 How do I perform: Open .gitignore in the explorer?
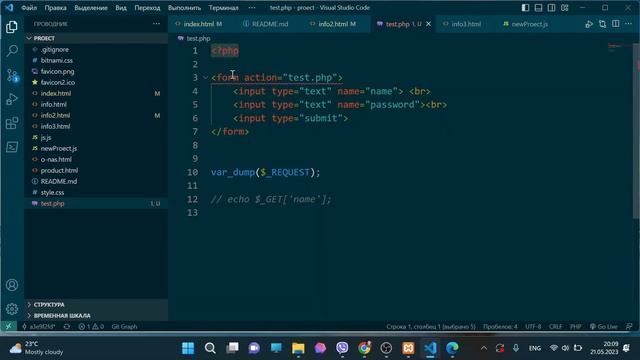tap(96, 49)
